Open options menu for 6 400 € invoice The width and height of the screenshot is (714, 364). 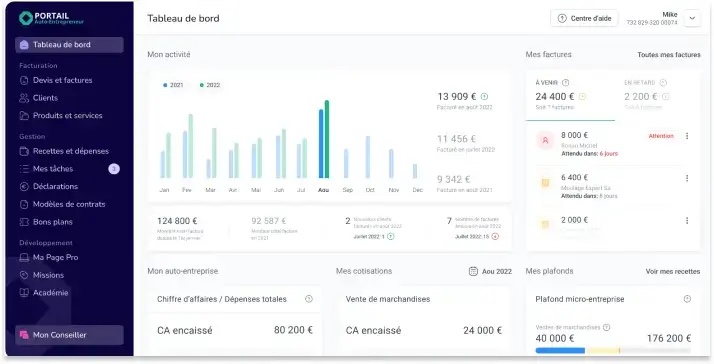click(x=687, y=178)
